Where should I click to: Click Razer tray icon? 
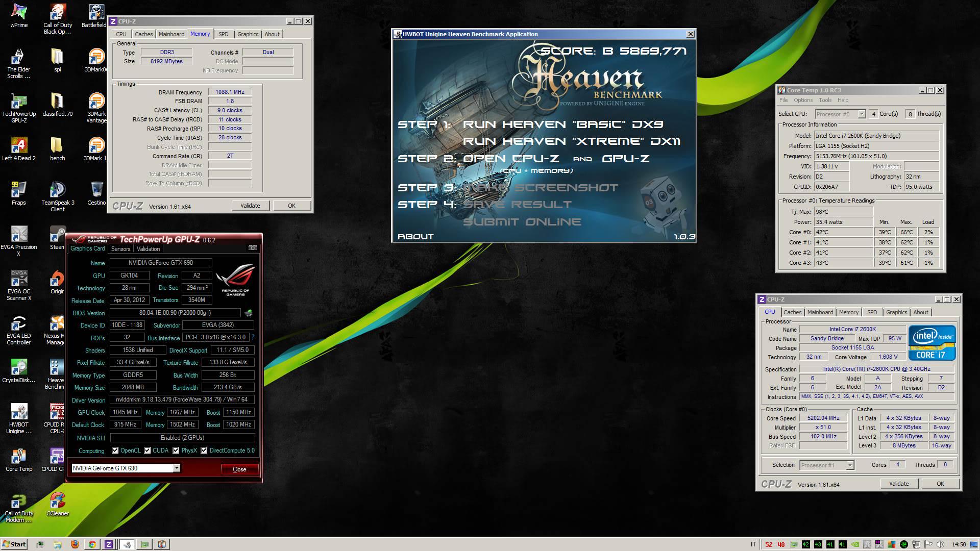tap(904, 544)
